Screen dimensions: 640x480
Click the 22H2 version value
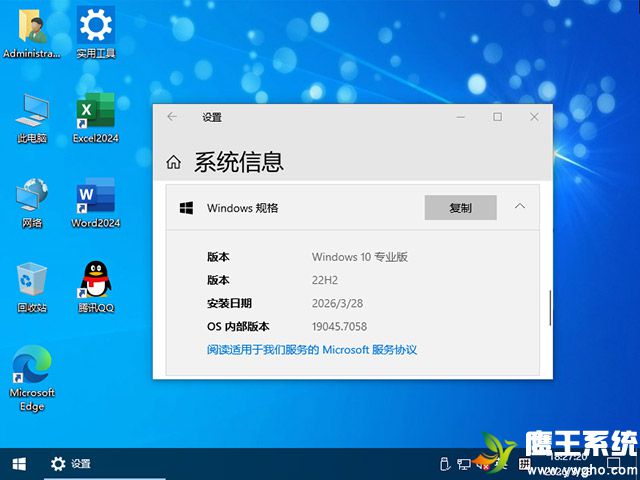pyautogui.click(x=325, y=280)
